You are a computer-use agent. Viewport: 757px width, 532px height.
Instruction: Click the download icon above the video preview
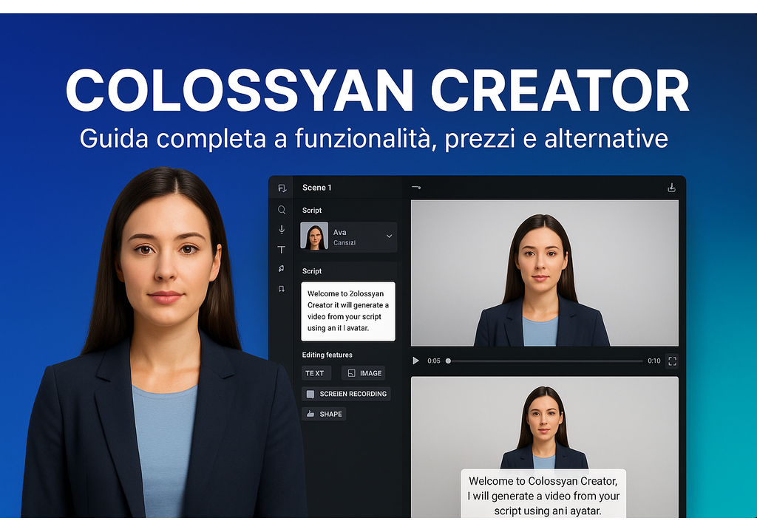click(671, 187)
